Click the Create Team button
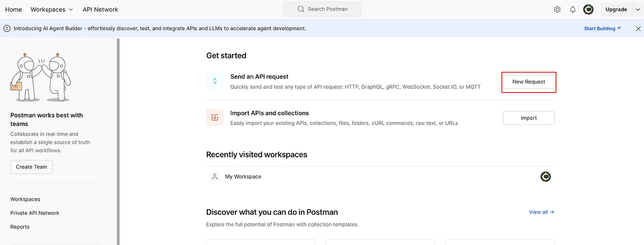644x245 pixels. 31,167
